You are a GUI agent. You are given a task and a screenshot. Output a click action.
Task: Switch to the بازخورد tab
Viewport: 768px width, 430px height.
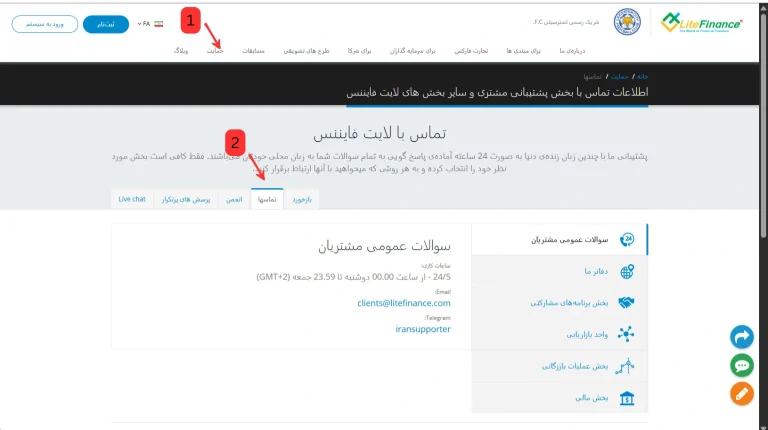302,199
